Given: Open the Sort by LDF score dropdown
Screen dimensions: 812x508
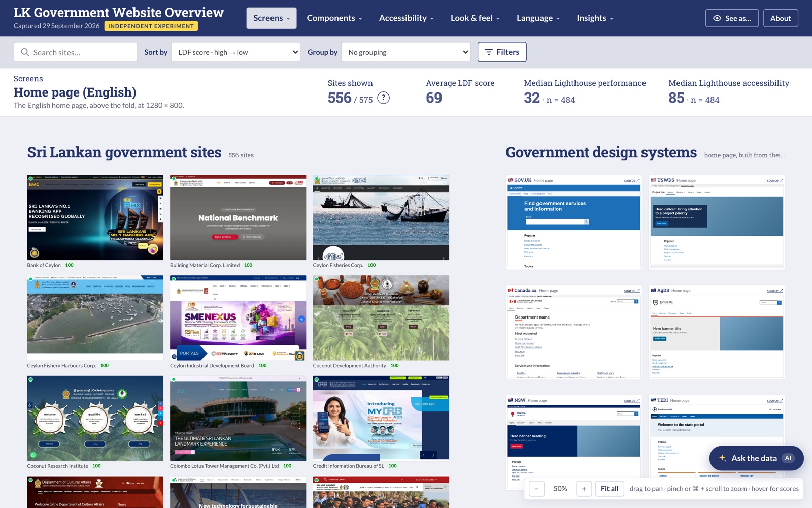Looking at the screenshot, I should pyautogui.click(x=236, y=52).
